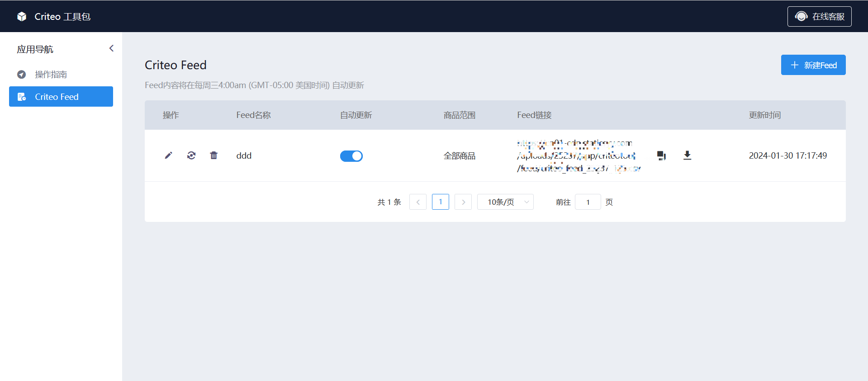Image resolution: width=868 pixels, height=381 pixels.
Task: Click the blurred feed URL text
Action: pyautogui.click(x=579, y=156)
